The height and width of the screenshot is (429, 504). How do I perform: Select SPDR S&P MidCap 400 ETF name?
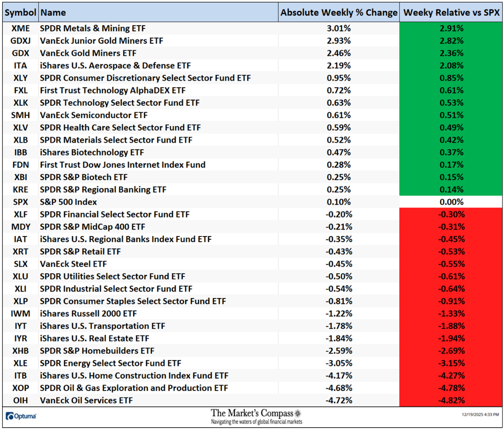click(92, 227)
